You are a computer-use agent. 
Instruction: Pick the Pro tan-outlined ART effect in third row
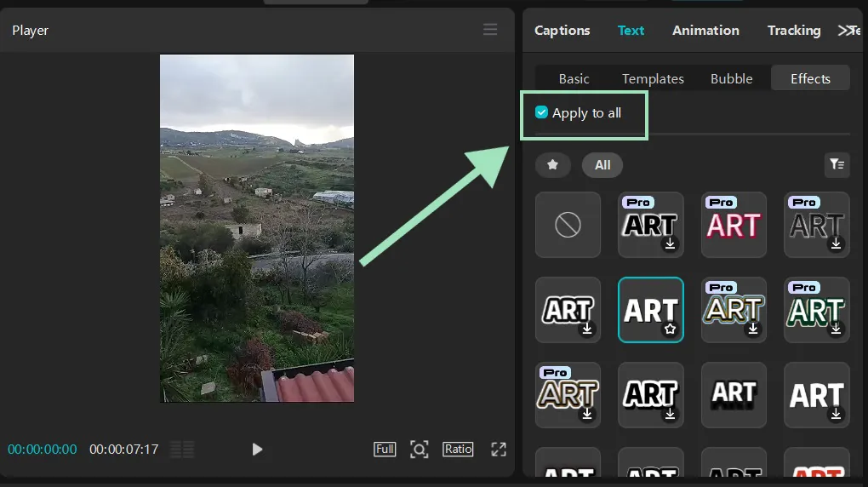pos(568,395)
